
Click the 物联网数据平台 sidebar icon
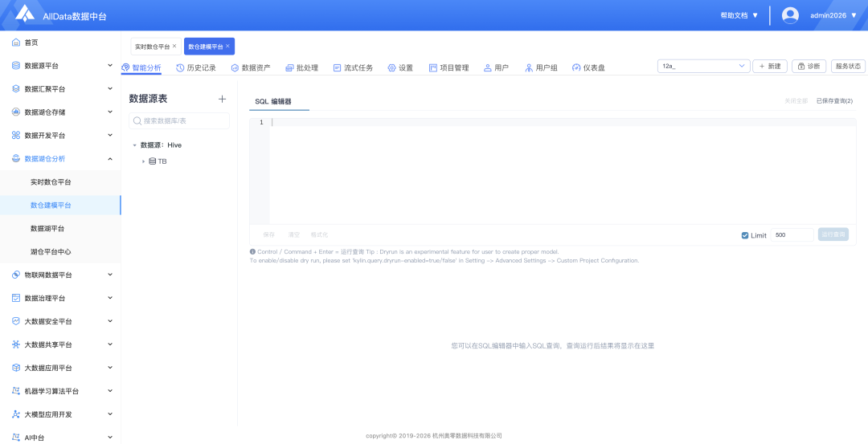coord(16,275)
